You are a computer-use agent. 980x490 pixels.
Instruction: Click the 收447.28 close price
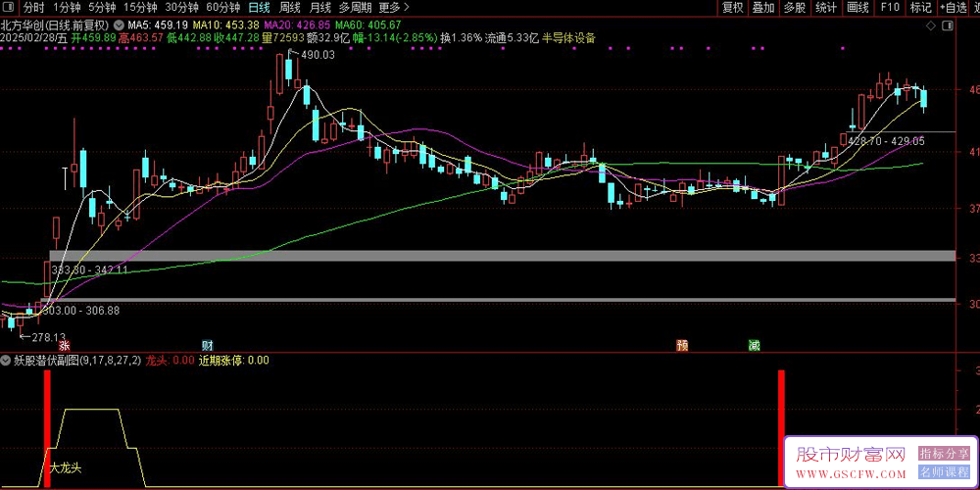(237, 37)
